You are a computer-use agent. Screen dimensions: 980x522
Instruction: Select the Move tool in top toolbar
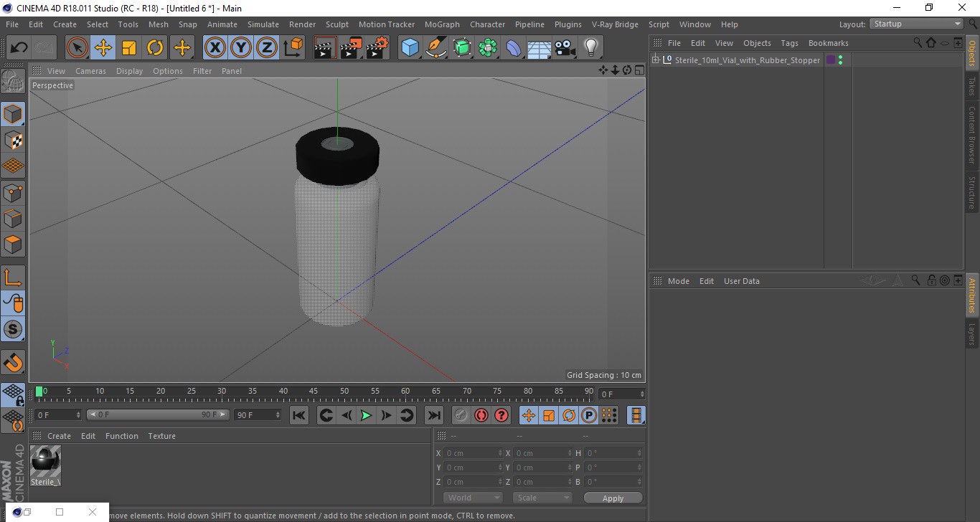(x=103, y=48)
